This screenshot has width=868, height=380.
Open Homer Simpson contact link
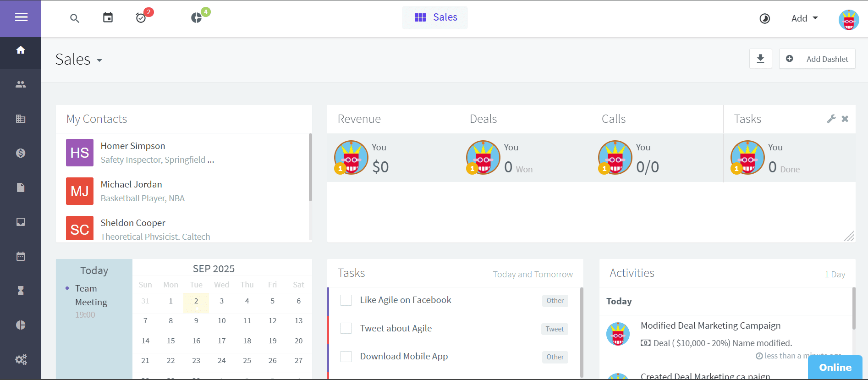133,146
